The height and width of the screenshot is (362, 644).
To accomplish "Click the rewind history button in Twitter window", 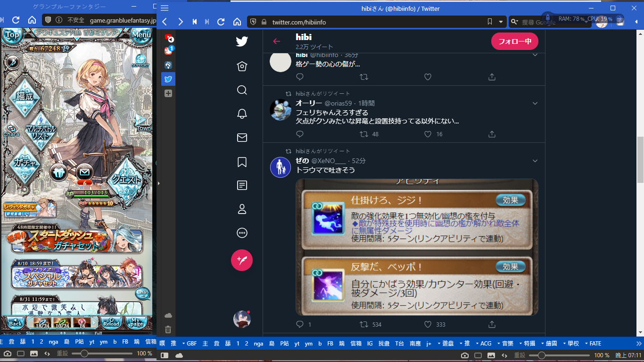I will coord(195,22).
